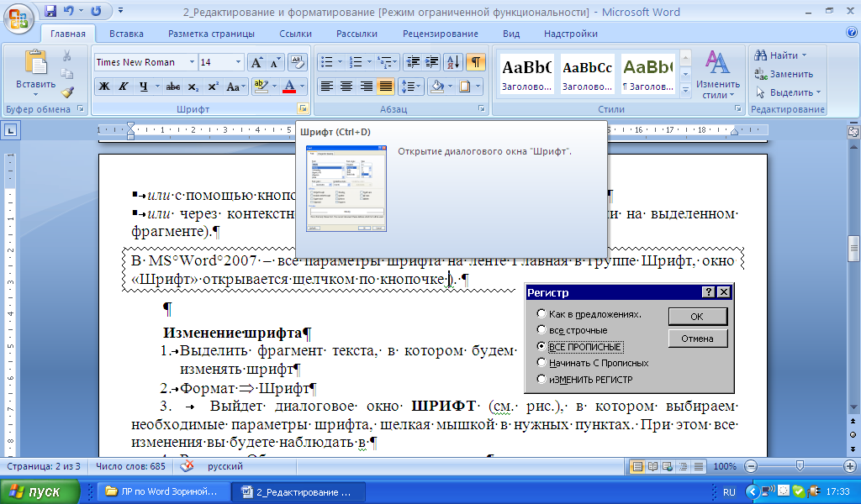
Task: Switch to Web Layout view in status bar
Action: (667, 467)
